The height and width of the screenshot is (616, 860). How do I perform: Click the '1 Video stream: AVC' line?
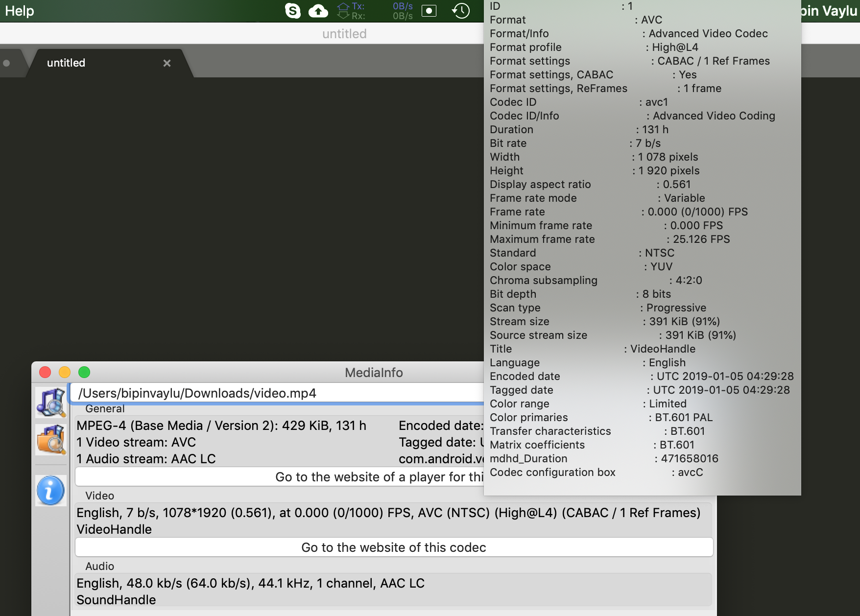click(x=136, y=442)
